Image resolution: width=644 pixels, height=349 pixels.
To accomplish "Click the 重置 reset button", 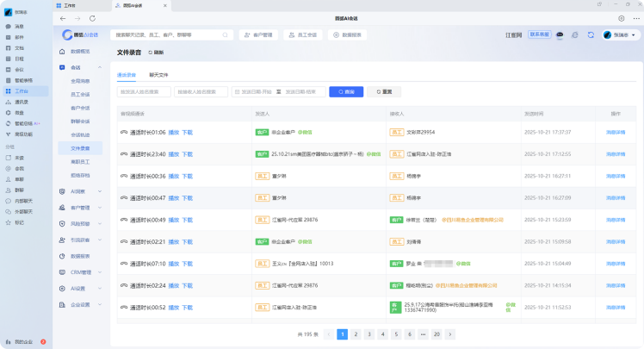I will (383, 91).
